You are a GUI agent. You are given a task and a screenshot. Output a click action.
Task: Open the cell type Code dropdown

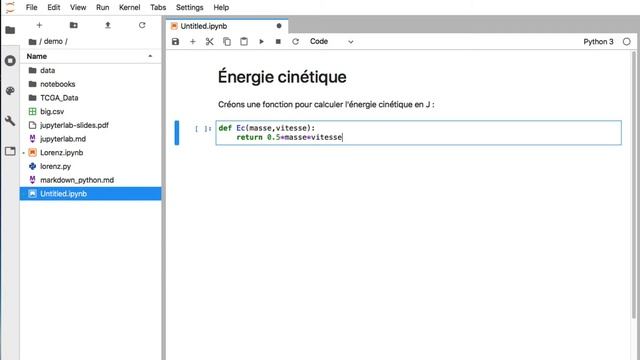[x=331, y=42]
